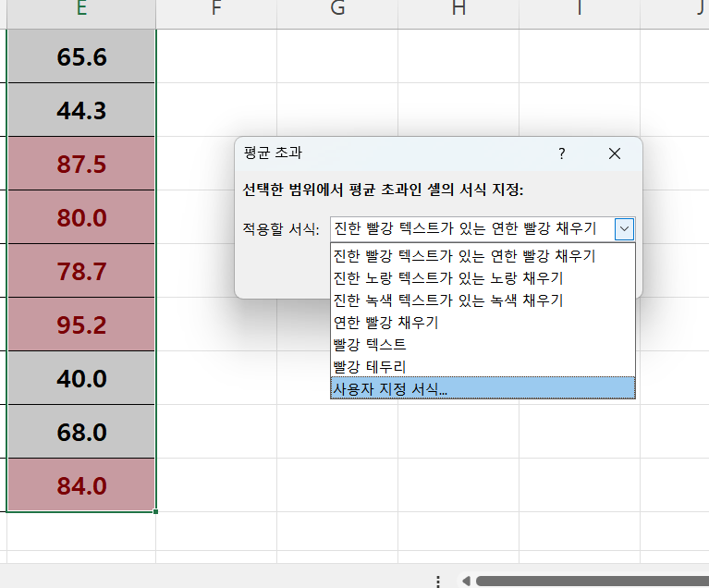Click cell containing 68.0
This screenshot has width=709, height=588.
coord(81,432)
